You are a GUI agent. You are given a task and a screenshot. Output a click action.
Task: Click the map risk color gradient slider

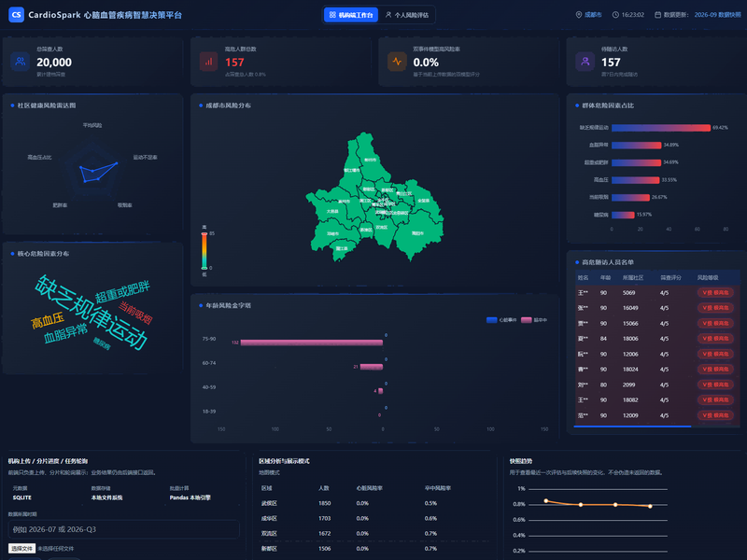point(204,251)
